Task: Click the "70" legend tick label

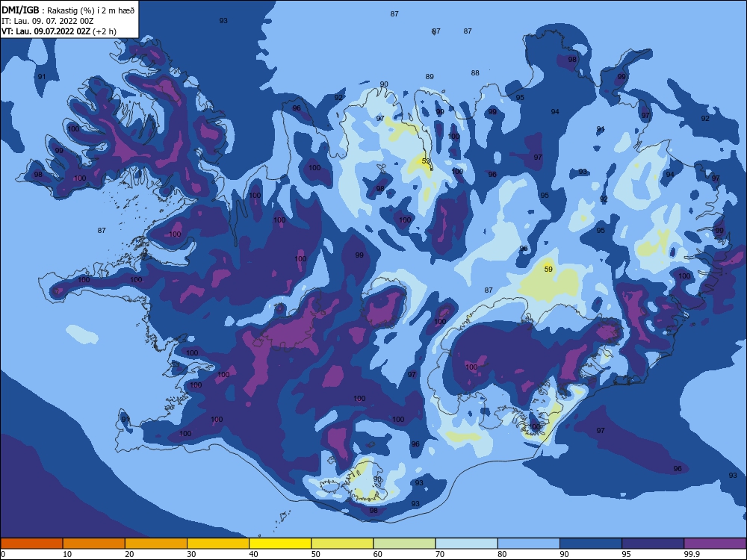Action: pos(440,554)
